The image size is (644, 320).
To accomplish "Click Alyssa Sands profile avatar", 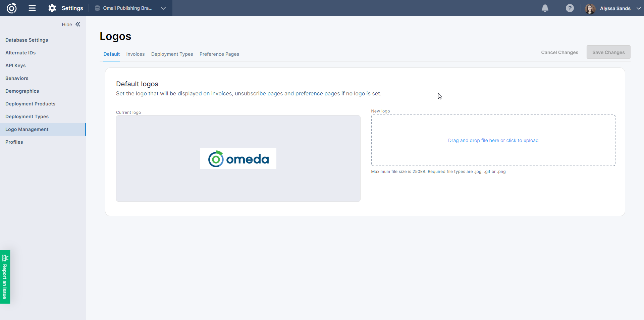I will 590,8.
